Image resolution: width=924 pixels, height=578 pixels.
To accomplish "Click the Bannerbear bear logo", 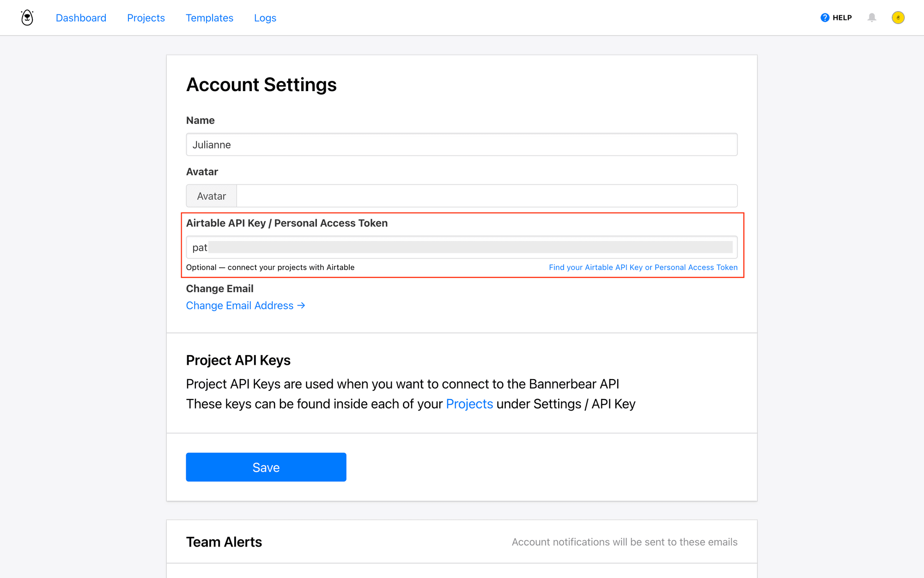I will click(26, 18).
